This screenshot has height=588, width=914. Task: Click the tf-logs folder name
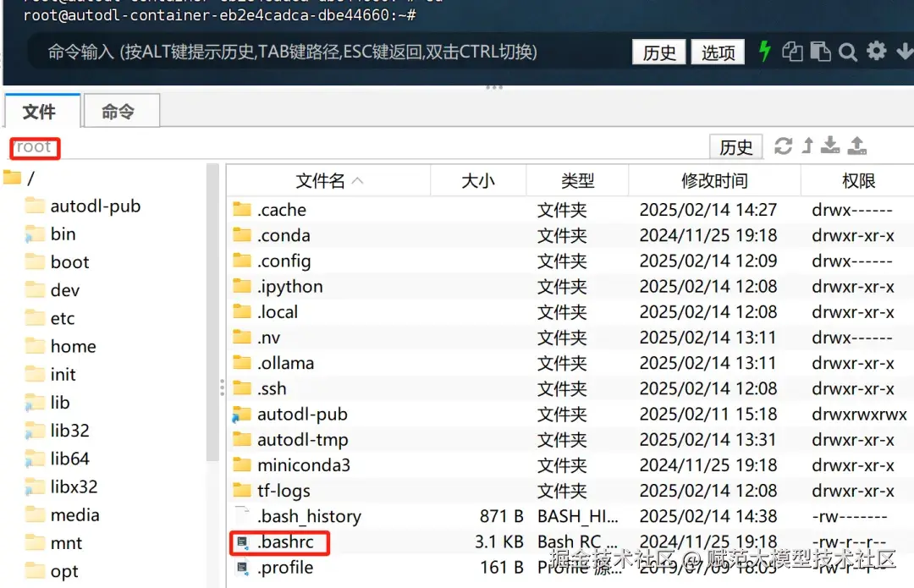click(284, 491)
